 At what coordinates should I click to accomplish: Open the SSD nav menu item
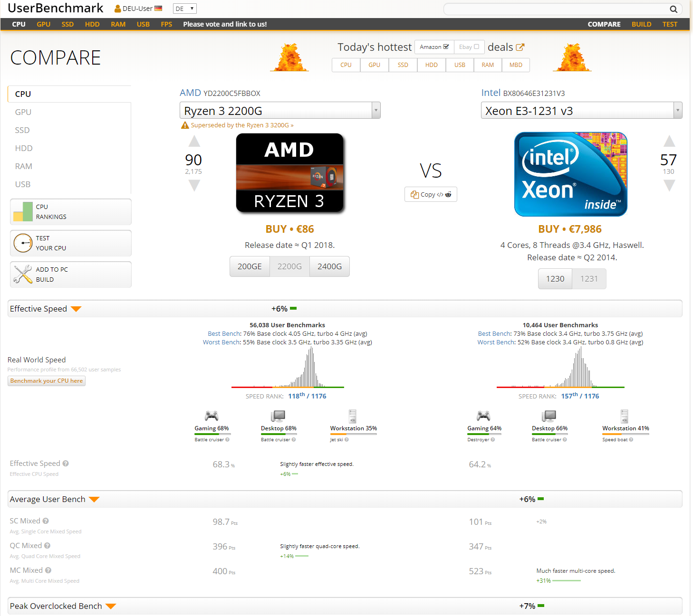pos(67,24)
